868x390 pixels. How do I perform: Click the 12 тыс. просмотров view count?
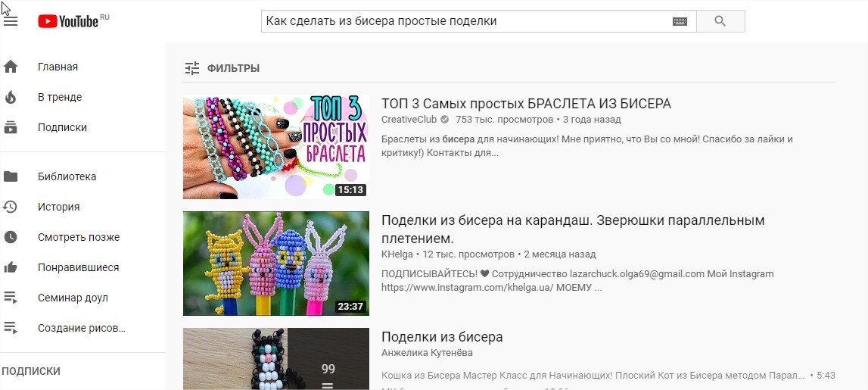tap(468, 255)
